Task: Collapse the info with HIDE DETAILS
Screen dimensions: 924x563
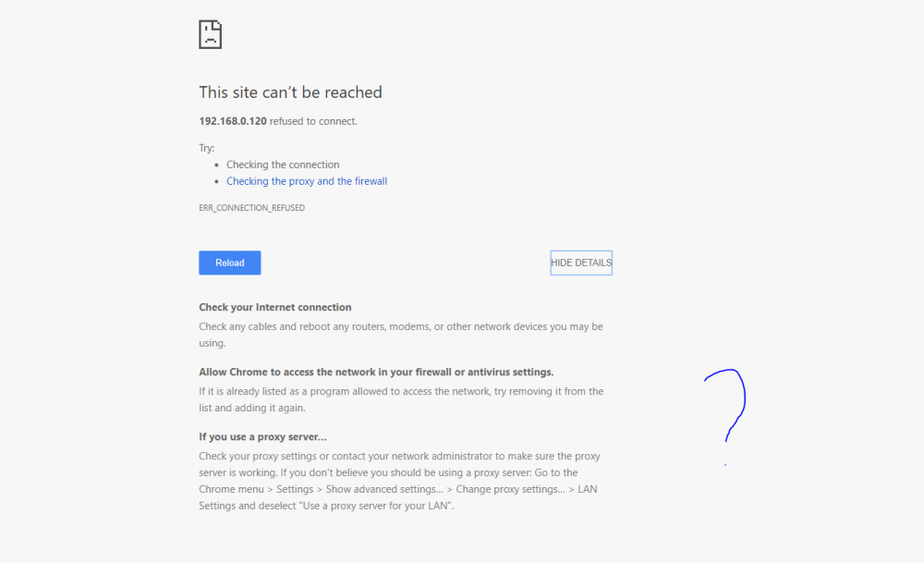Action: [581, 263]
